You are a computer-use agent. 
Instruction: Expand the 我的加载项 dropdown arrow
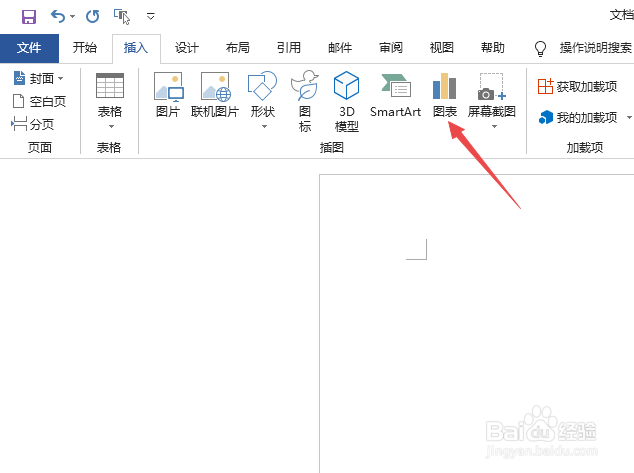click(x=629, y=118)
